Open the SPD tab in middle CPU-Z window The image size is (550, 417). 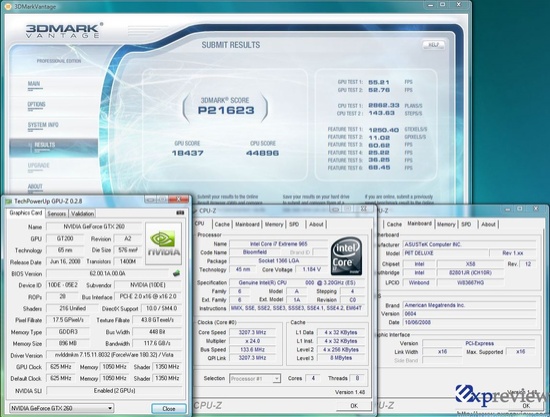tap(294, 224)
